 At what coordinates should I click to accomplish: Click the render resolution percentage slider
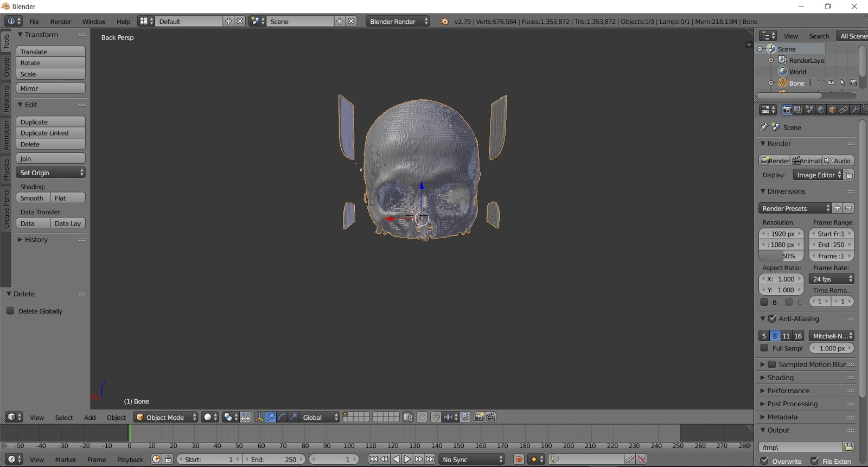pyautogui.click(x=781, y=256)
